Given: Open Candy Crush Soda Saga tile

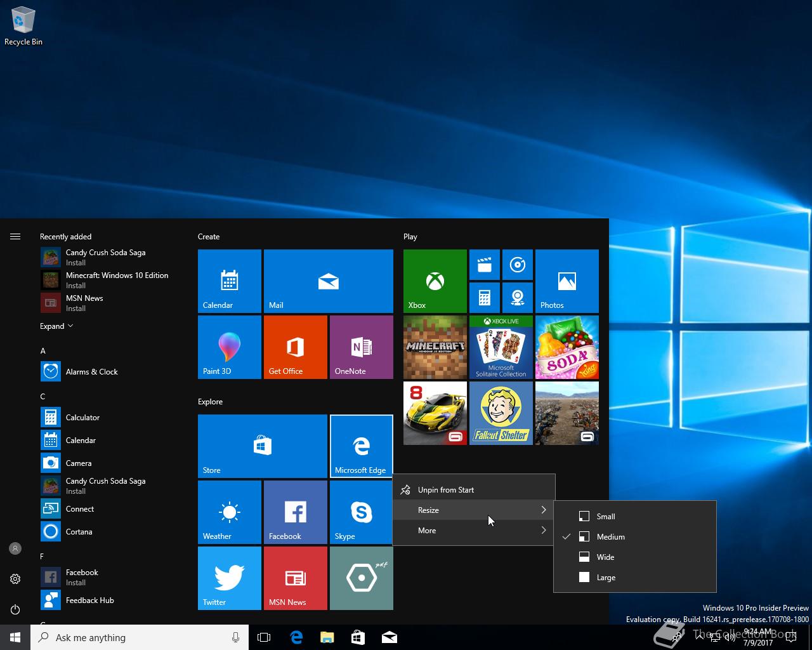Looking at the screenshot, I should coord(567,347).
